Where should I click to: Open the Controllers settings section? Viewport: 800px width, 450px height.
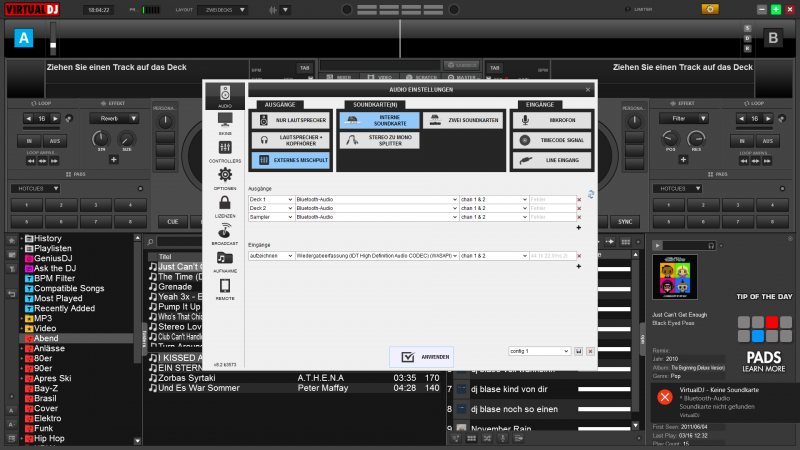pyautogui.click(x=225, y=152)
